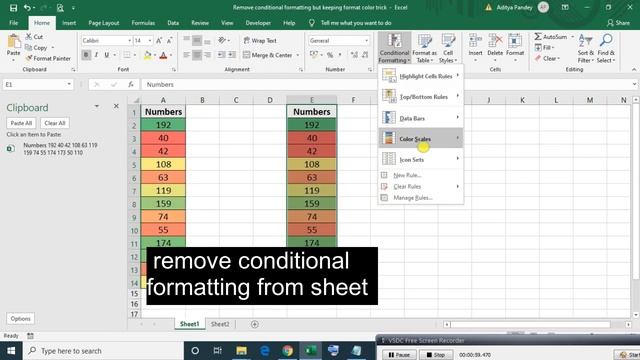Click the Insert Function fx icon
This screenshot has height=360, width=640.
click(131, 84)
